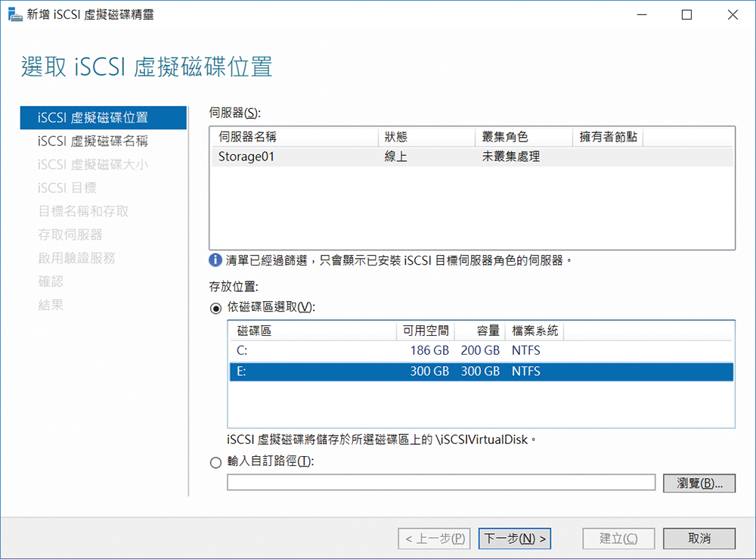Click 下一步 to continue
This screenshot has width=756, height=559.
(x=516, y=539)
